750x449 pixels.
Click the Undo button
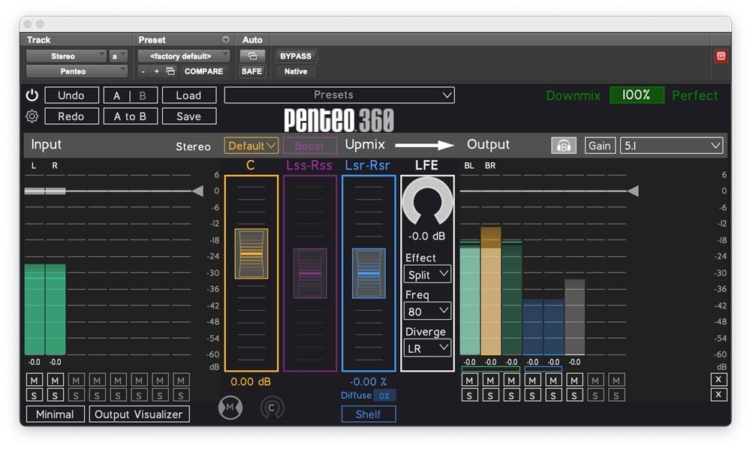(x=71, y=96)
